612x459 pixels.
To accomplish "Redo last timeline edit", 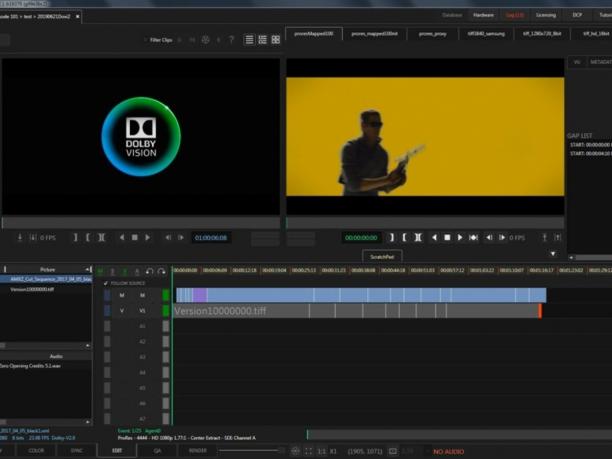I will click(x=162, y=271).
